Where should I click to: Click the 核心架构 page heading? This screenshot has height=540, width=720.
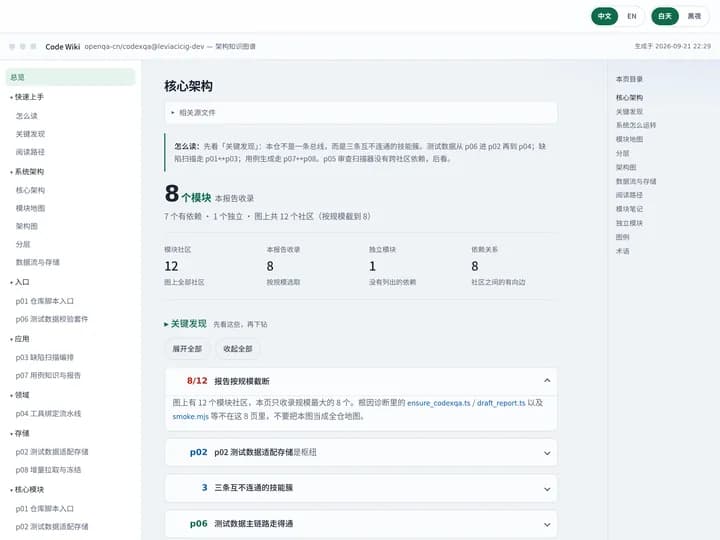click(x=189, y=86)
